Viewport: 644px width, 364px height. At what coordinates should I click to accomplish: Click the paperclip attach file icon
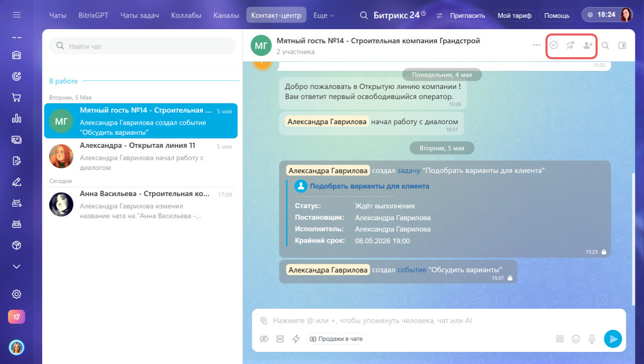click(264, 321)
